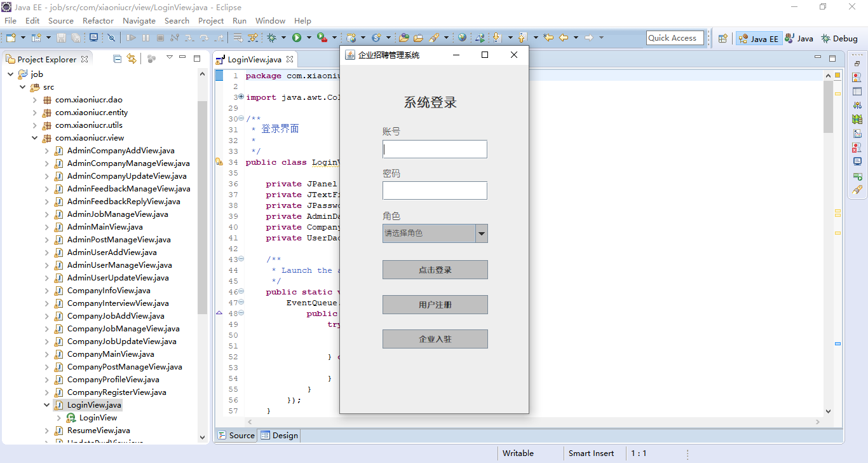868x463 pixels.
Task: Click the Back navigation arrow
Action: (563, 38)
